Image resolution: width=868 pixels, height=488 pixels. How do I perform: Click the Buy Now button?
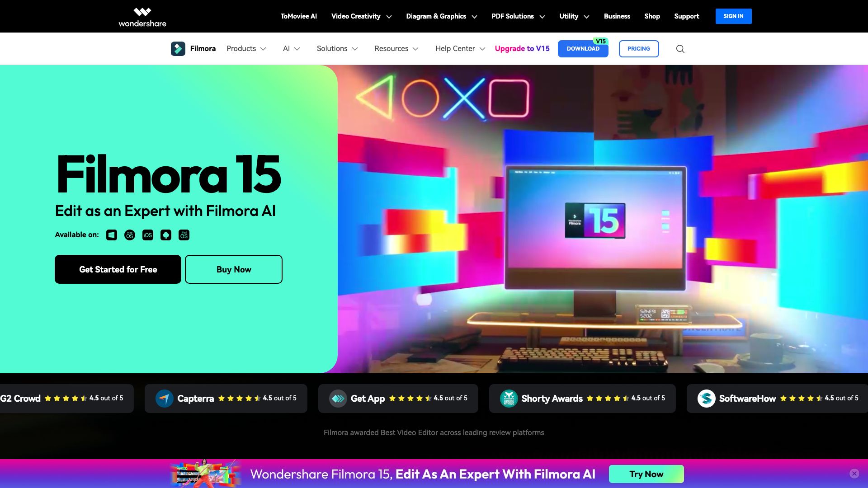pos(233,269)
